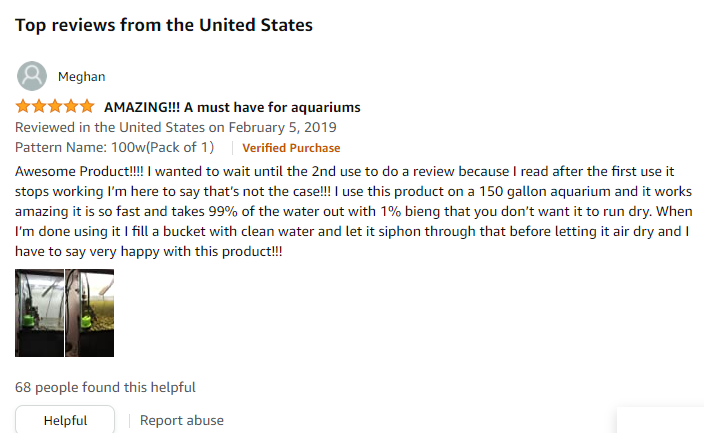This screenshot has width=704, height=433.
Task: Click the first star of the rating
Action: point(23,107)
